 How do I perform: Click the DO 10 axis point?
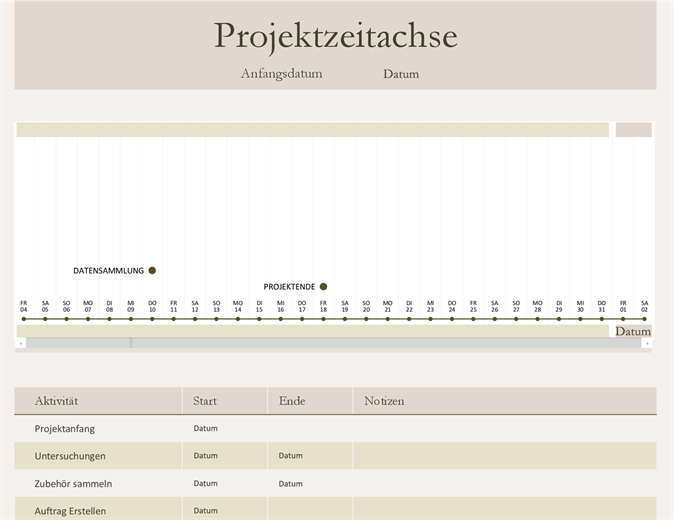click(x=152, y=319)
